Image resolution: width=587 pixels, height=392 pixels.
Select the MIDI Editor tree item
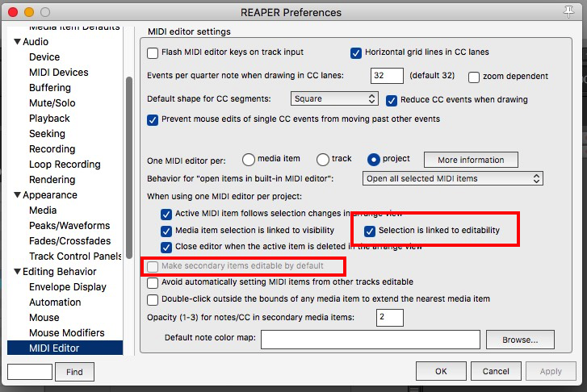click(x=65, y=348)
